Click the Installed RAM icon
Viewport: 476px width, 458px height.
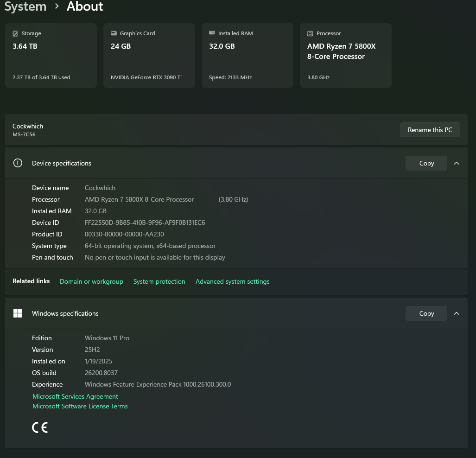point(212,33)
